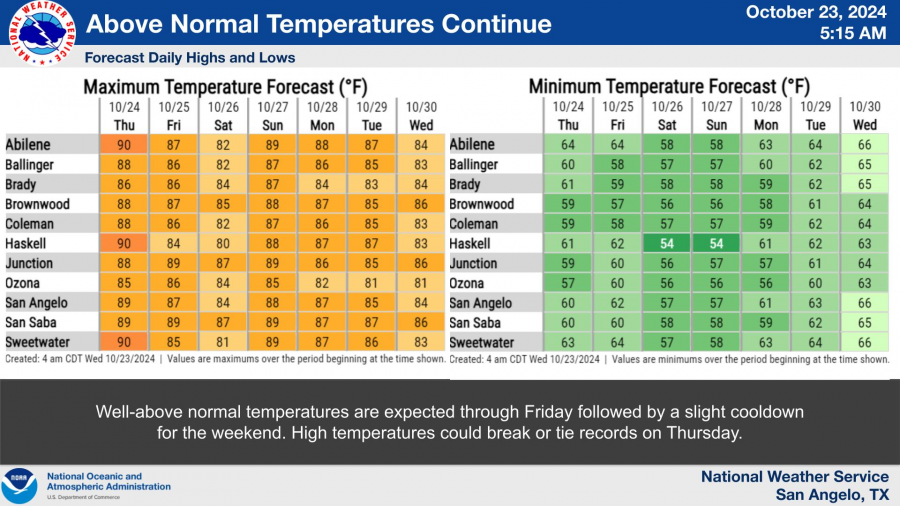Screen dimensions: 900x506
Task: Click the "Minimum Temperature Forecast (°F)" heading
Action: (669, 86)
